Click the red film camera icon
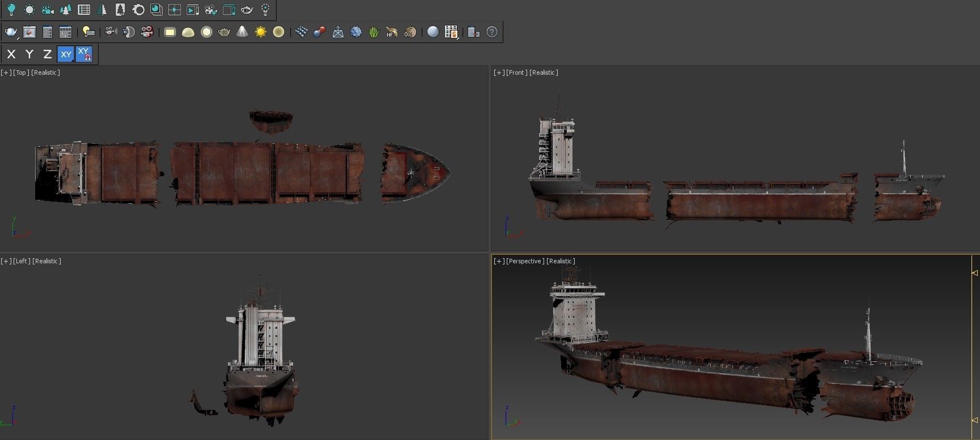The height and width of the screenshot is (440, 980). click(147, 32)
